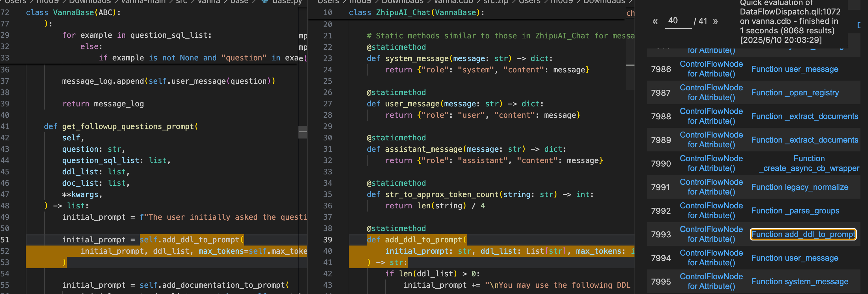
Task: Click @staticmethod decorator on line 38
Action: tap(396, 228)
